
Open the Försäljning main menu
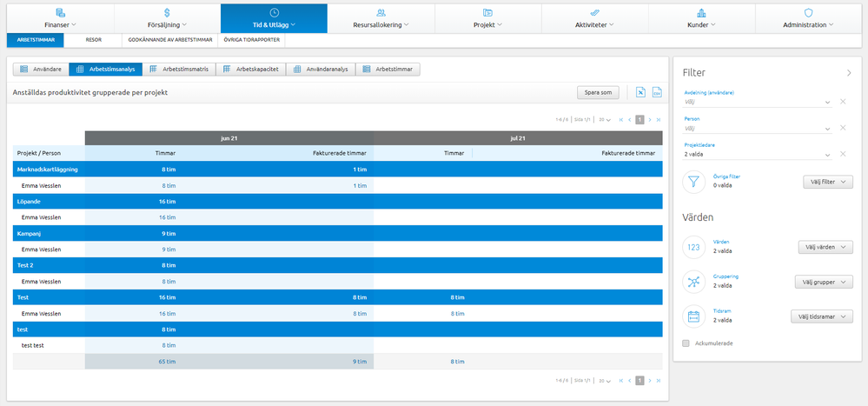point(167,19)
